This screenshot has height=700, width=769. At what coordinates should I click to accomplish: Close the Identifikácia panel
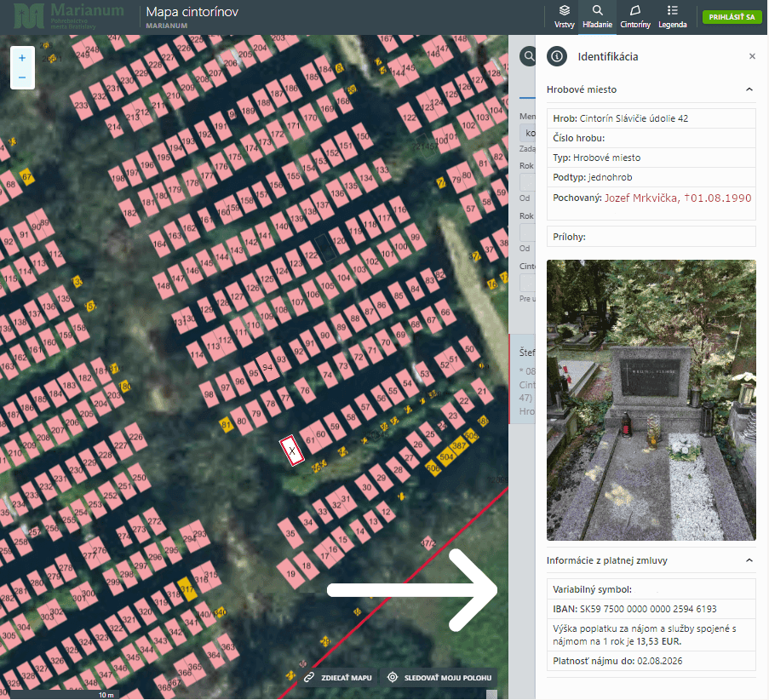pos(752,56)
